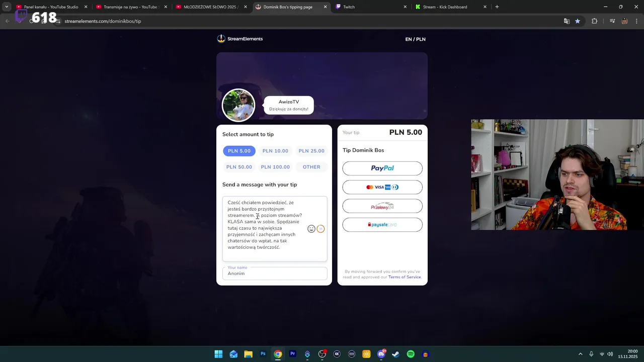644x362 pixels.
Task: Click the microphone tray icon
Action: click(591, 354)
